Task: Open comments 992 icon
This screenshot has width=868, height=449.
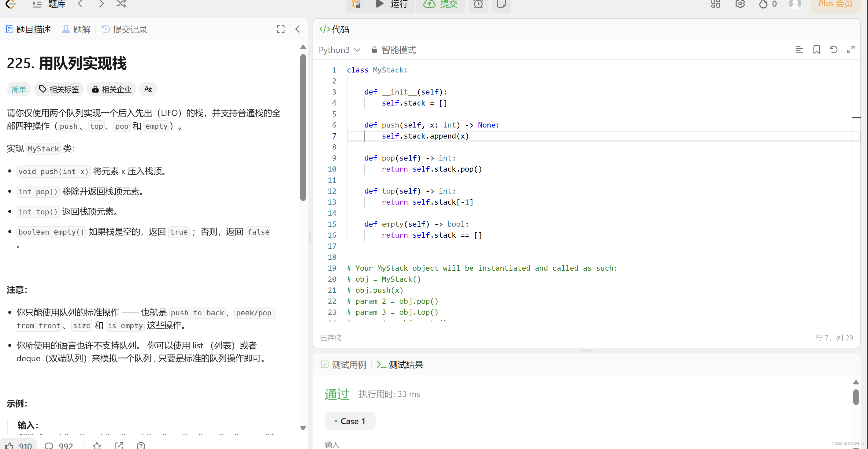Action: (59, 445)
